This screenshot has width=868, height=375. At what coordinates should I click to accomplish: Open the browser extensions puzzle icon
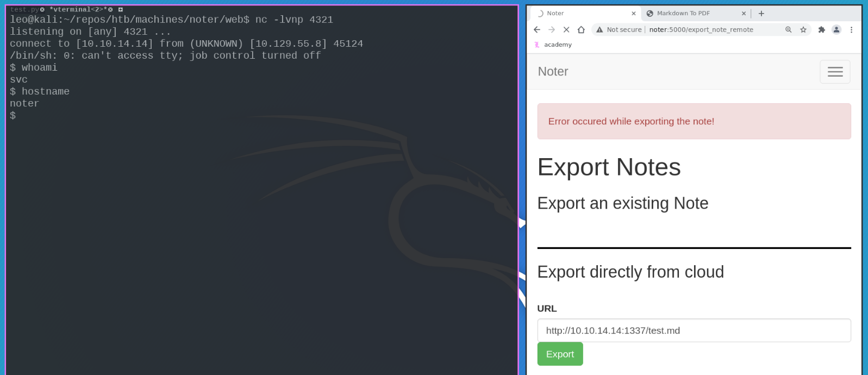click(822, 30)
